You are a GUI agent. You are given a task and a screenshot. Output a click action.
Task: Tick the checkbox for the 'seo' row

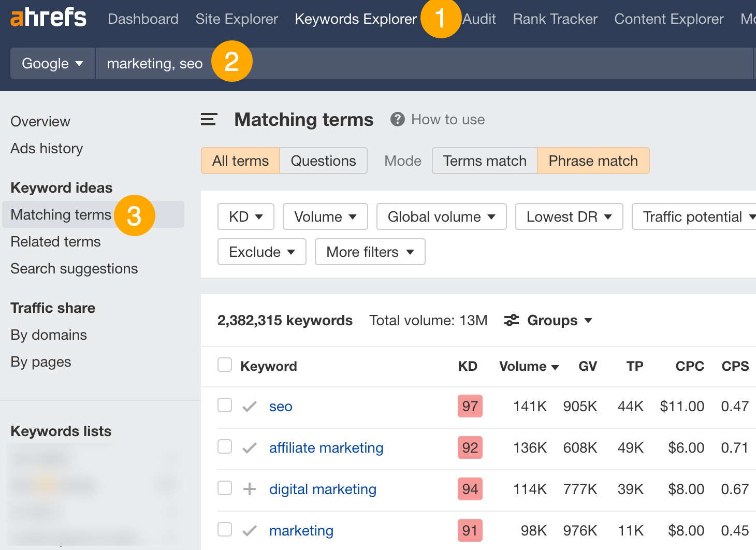[x=224, y=406]
